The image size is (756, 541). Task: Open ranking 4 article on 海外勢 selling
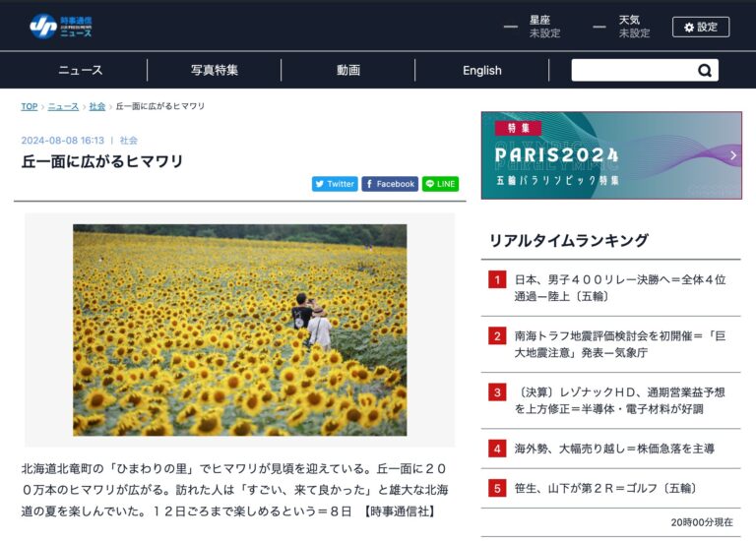(x=613, y=449)
